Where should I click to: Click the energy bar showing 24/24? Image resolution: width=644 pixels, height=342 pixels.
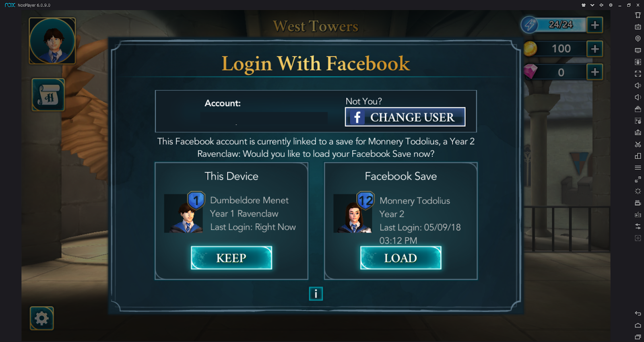[554, 25]
